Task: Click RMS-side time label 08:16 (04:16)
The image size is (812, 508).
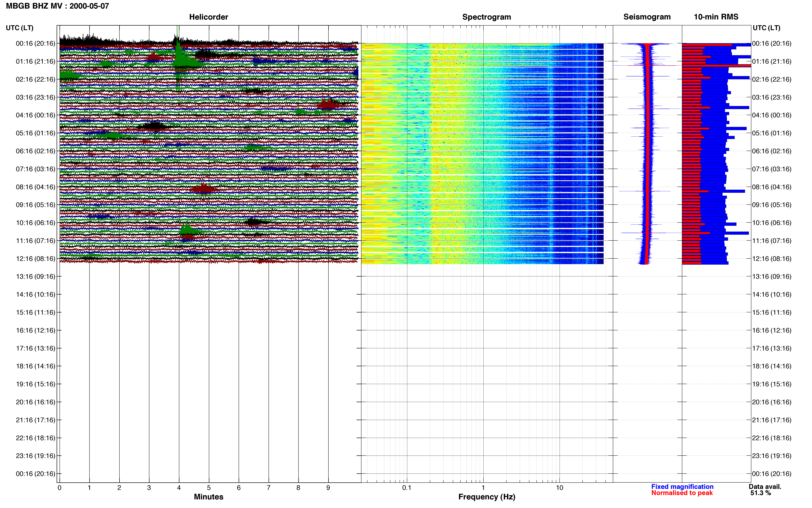Action: tap(772, 187)
